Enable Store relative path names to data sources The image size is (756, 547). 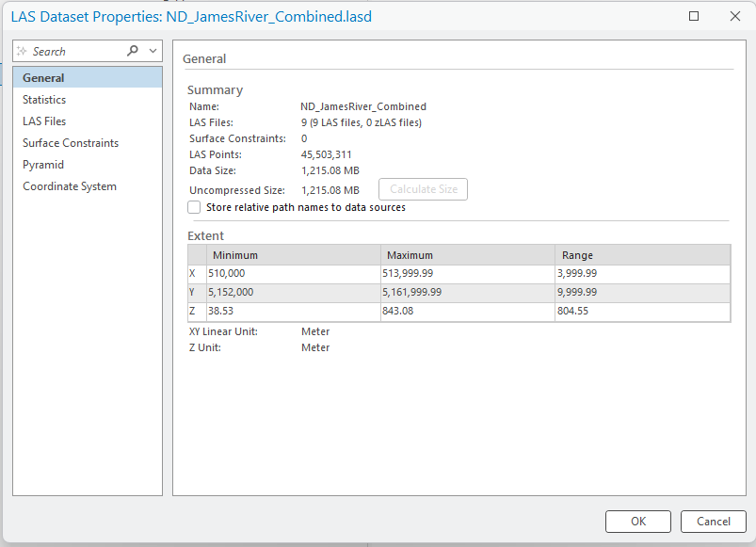(x=194, y=206)
